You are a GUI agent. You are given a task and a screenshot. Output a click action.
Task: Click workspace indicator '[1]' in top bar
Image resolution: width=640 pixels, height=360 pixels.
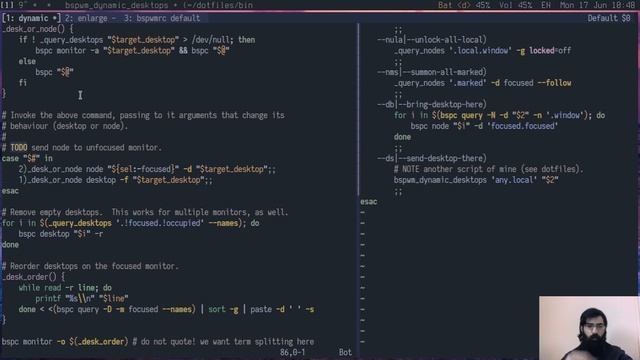[x=7, y=5]
